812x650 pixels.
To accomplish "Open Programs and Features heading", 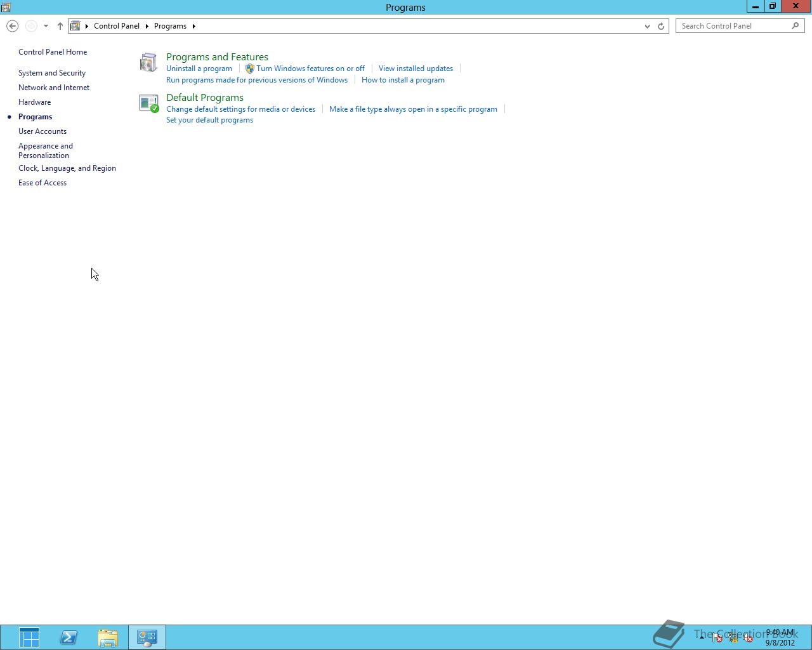I will [x=217, y=56].
